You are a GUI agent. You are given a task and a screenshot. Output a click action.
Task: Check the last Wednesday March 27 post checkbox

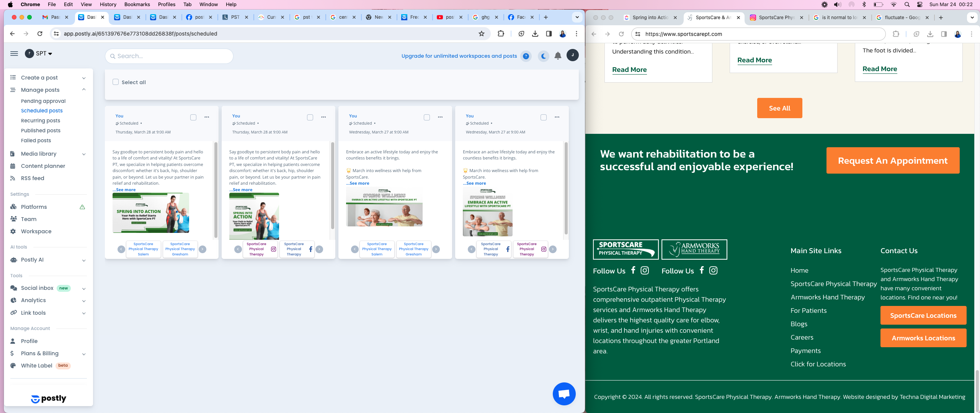(x=544, y=117)
